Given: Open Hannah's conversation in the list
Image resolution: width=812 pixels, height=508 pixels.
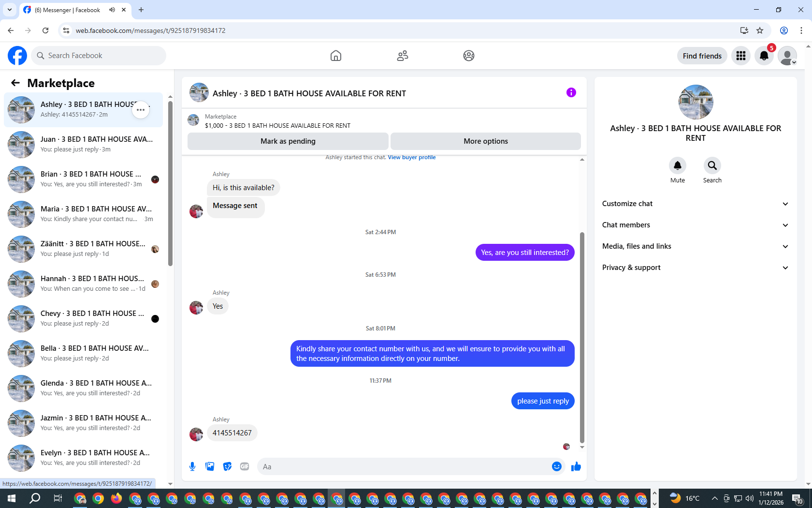Looking at the screenshot, I should pyautogui.click(x=83, y=284).
